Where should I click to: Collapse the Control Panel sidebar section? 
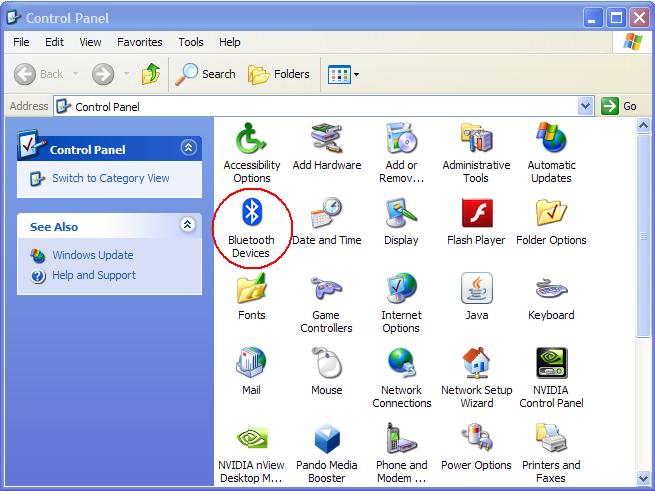point(188,147)
